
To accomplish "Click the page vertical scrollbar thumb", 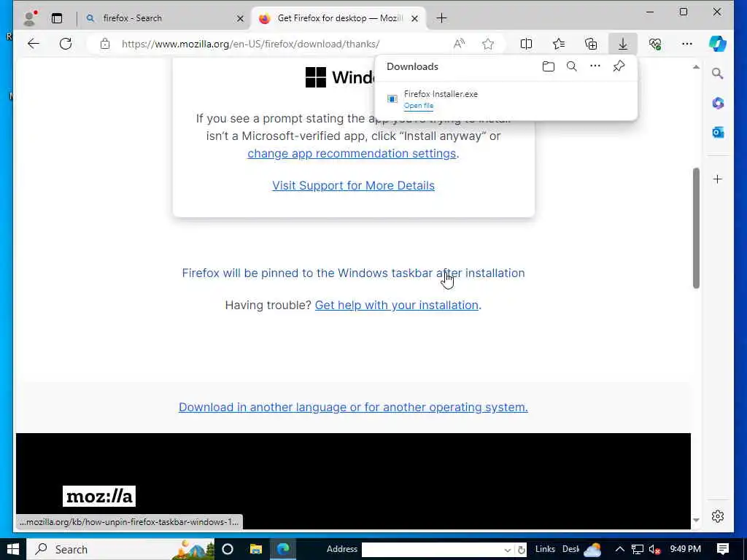I will tap(696, 227).
